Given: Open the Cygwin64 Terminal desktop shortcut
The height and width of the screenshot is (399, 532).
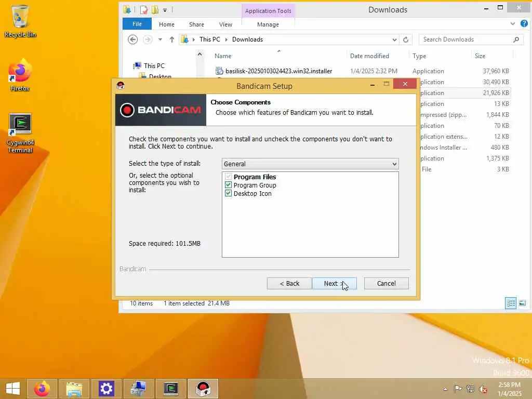Looking at the screenshot, I should tap(20, 133).
